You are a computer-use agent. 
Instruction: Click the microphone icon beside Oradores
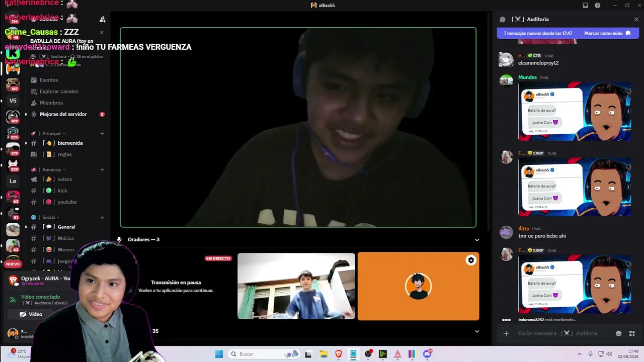(x=119, y=240)
